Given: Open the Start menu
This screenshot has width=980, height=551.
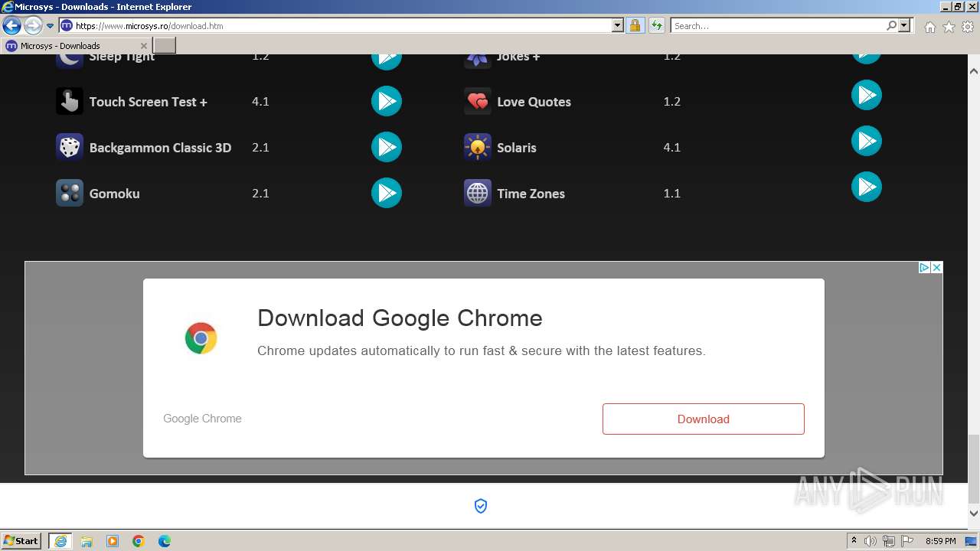Looking at the screenshot, I should click(x=21, y=541).
